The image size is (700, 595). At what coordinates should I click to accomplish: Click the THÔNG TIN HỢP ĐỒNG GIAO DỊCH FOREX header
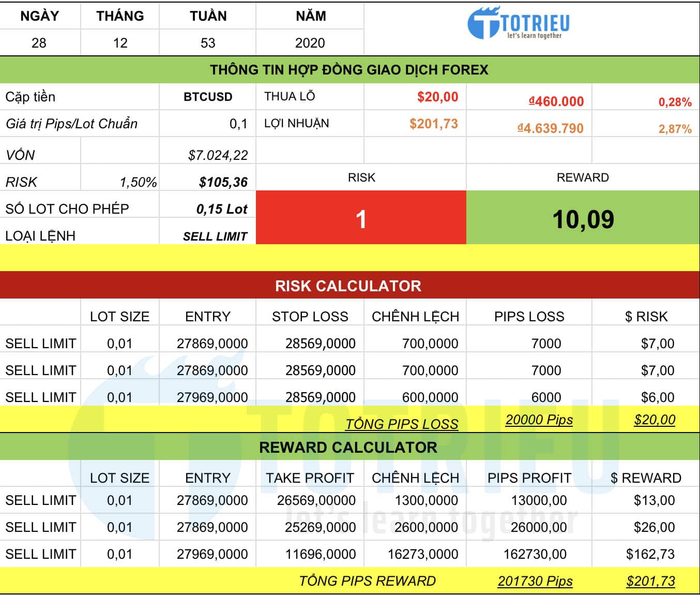pyautogui.click(x=349, y=70)
